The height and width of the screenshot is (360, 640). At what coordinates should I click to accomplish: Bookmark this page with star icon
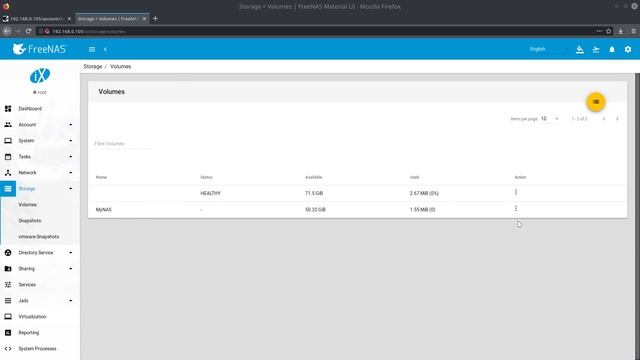click(609, 31)
